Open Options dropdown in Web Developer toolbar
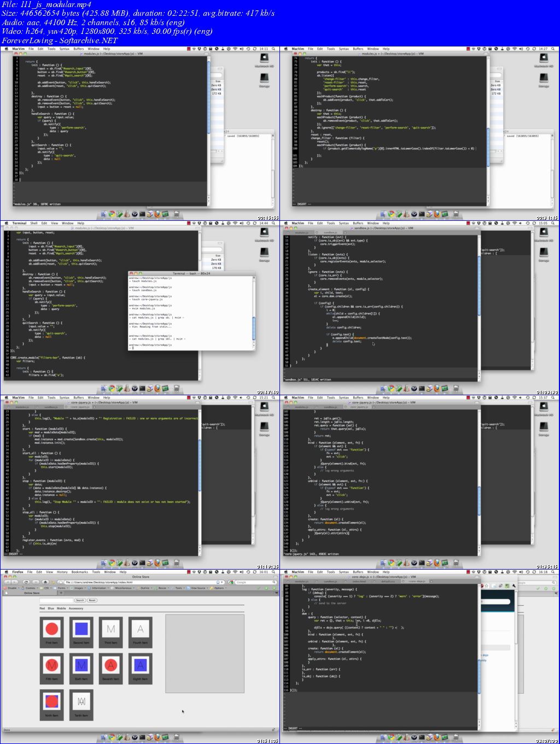Viewport: 560px width, 744px height. (x=219, y=588)
